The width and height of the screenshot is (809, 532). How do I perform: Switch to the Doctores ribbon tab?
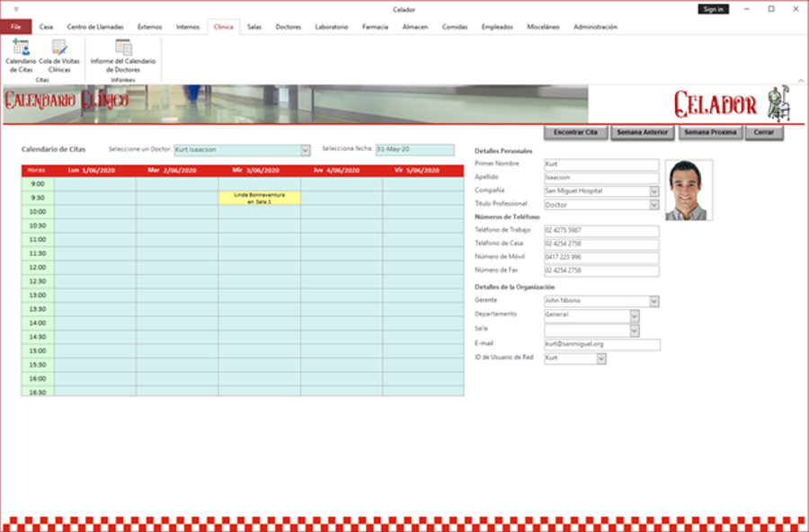[288, 27]
